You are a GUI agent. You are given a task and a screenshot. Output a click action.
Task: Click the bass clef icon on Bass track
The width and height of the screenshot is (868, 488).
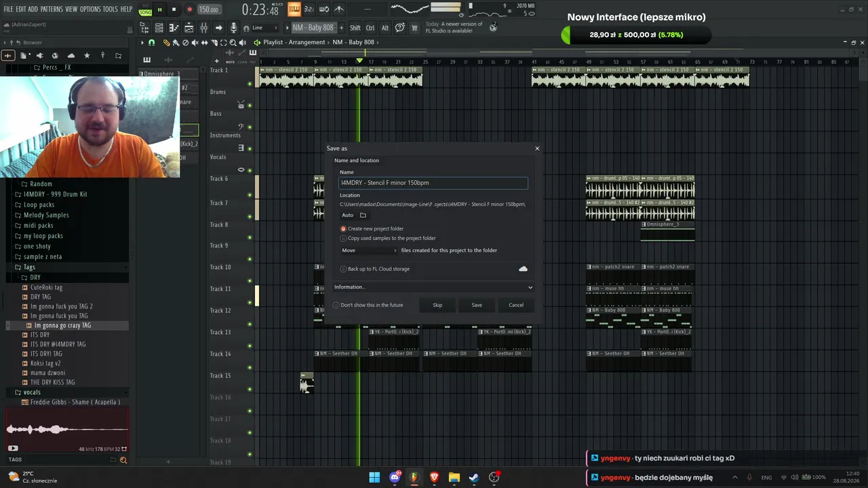pyautogui.click(x=241, y=126)
